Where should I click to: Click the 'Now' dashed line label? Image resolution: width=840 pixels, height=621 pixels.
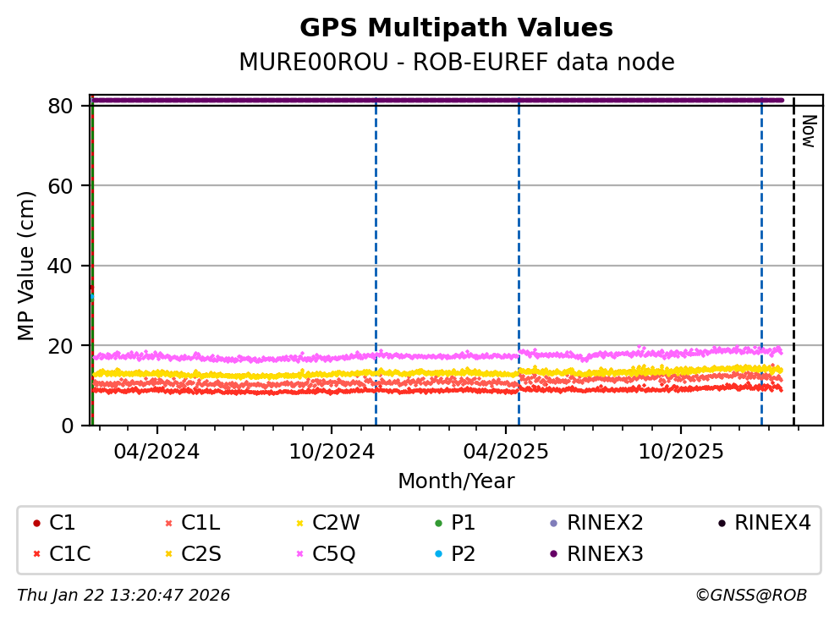click(x=808, y=131)
